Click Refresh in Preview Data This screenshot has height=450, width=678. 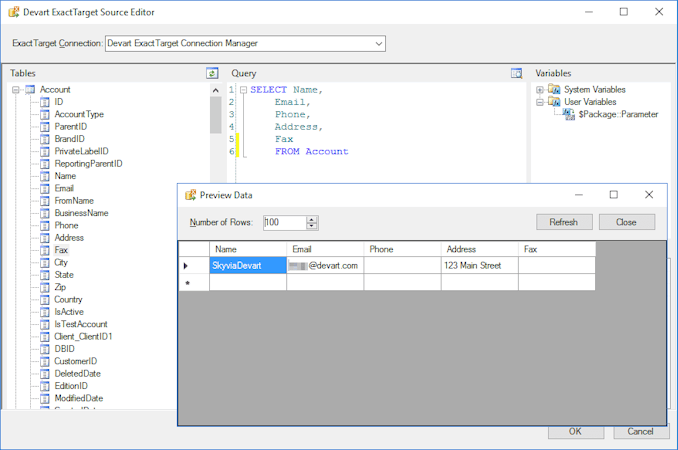(564, 222)
